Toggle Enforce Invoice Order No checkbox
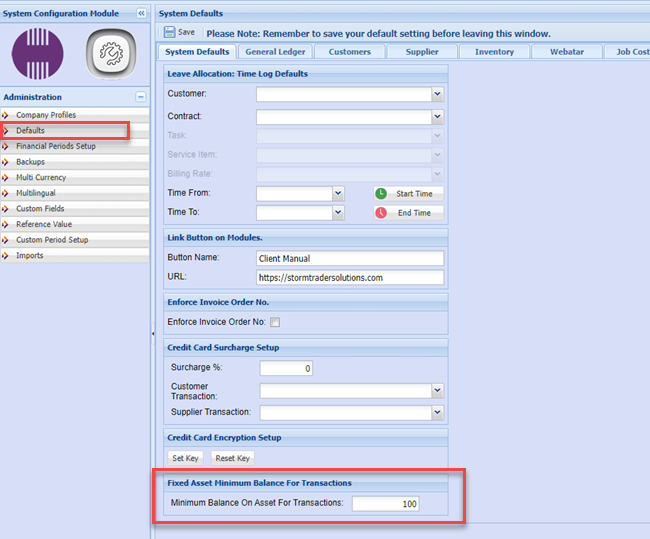Screen dimensions: 650x539 point(275,322)
